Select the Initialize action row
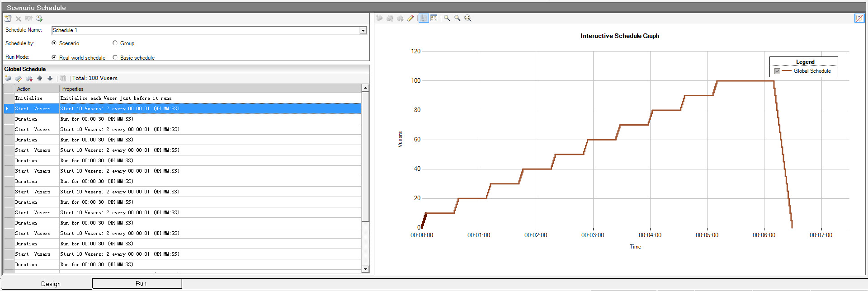Image resolution: width=868 pixels, height=291 pixels. point(29,98)
